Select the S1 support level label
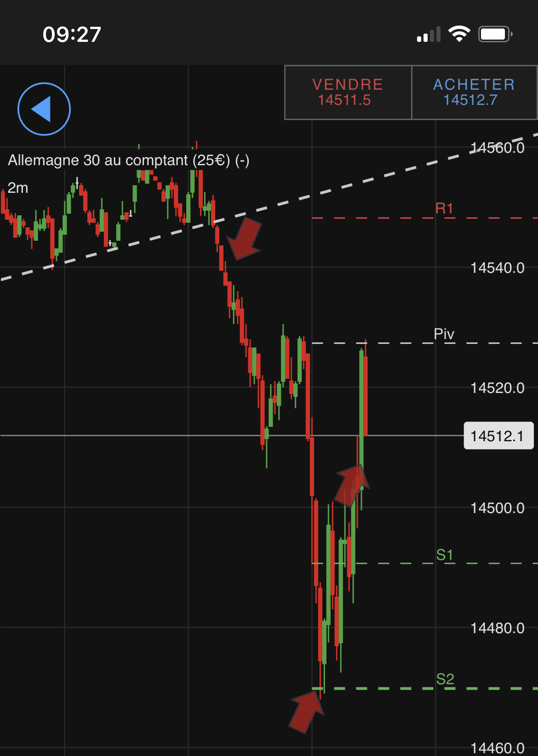 coord(445,555)
